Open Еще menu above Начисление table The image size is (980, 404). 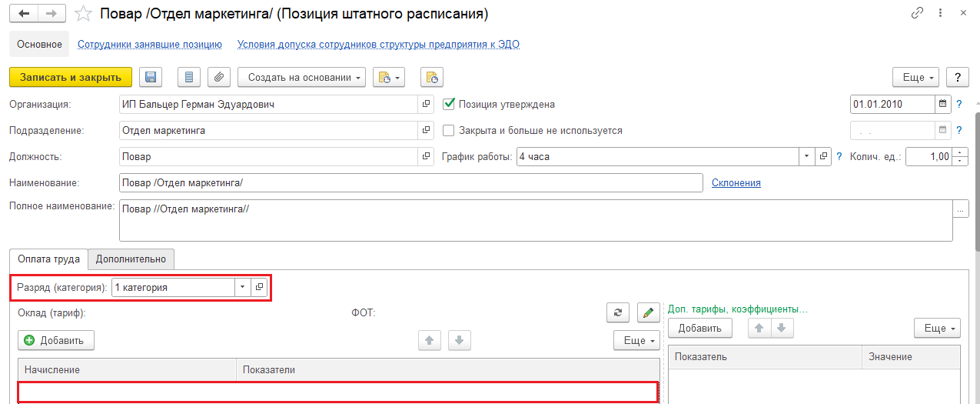[x=636, y=340]
